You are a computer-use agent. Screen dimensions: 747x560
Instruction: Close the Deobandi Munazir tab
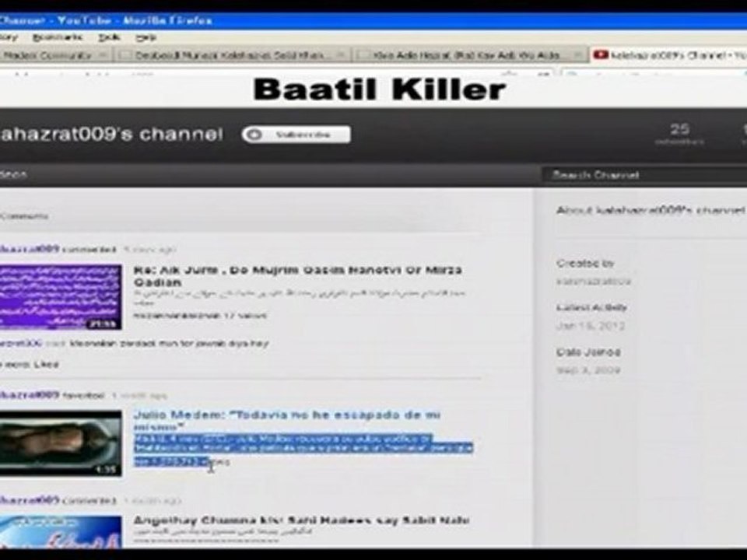[x=340, y=55]
